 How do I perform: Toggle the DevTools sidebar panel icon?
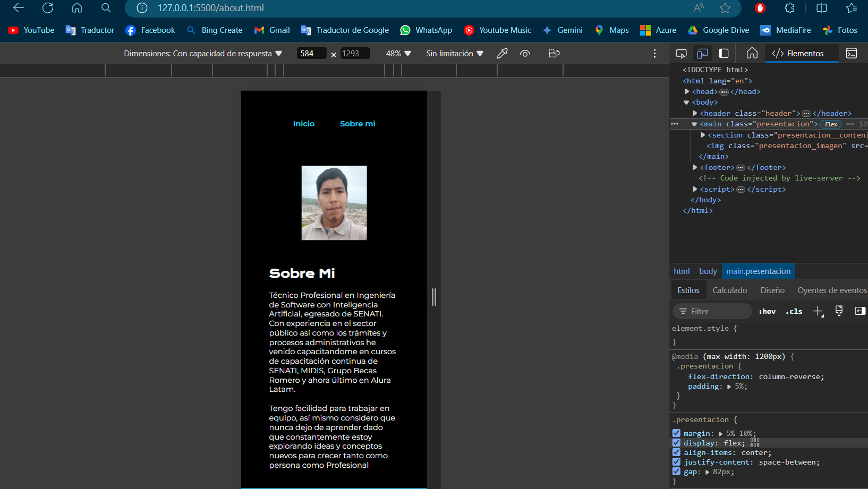click(x=724, y=54)
